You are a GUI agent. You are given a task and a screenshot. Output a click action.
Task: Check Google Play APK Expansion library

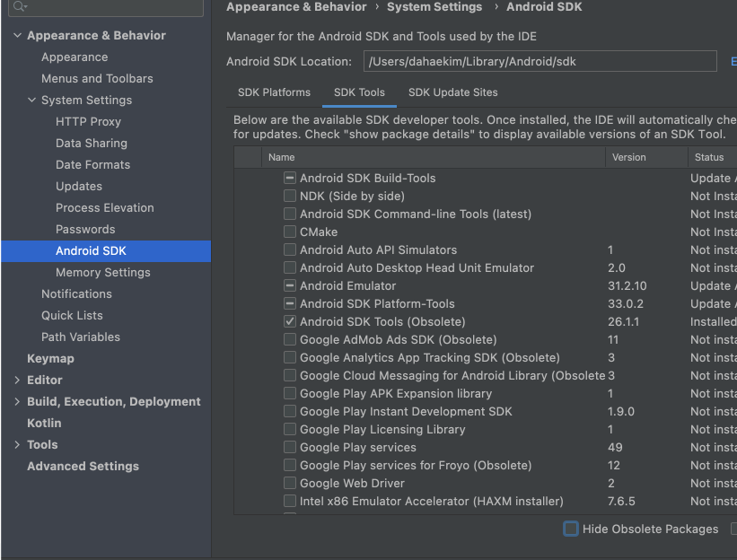click(290, 393)
